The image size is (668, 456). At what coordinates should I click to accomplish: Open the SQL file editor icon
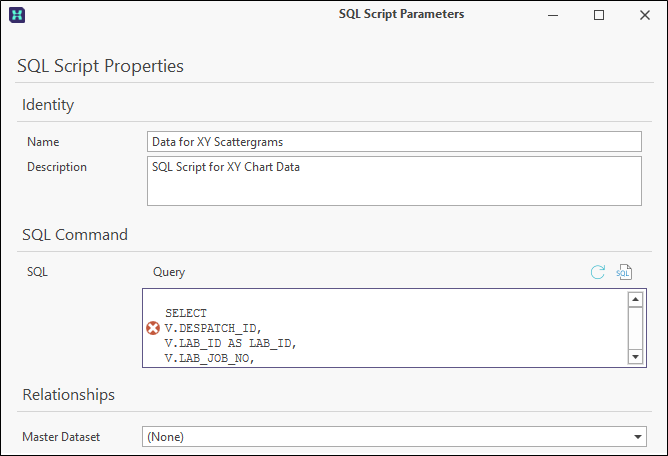coord(624,272)
